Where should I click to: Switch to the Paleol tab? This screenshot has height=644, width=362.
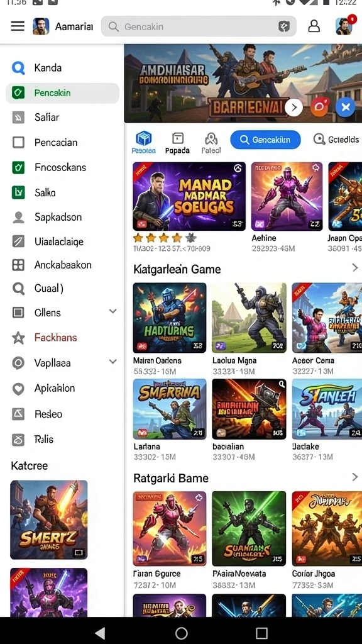211,143
